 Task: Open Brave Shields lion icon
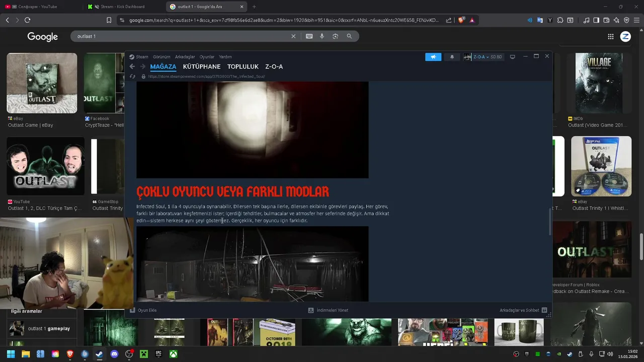[x=461, y=20]
